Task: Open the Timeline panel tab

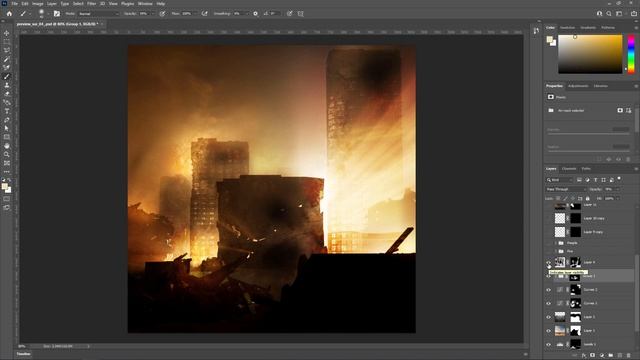Action: coord(23,354)
